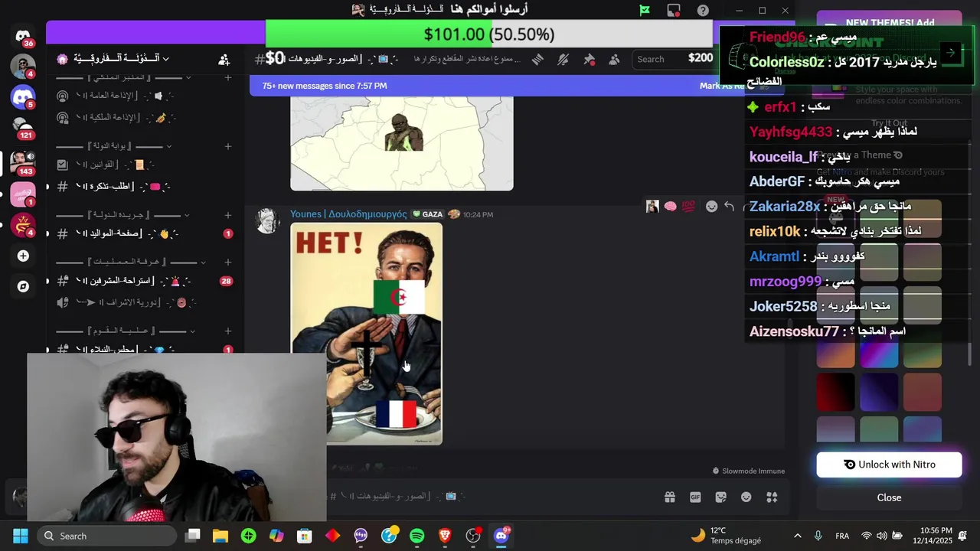The height and width of the screenshot is (551, 980).
Task: Open the apps launcher icon in message bar
Action: [772, 497]
